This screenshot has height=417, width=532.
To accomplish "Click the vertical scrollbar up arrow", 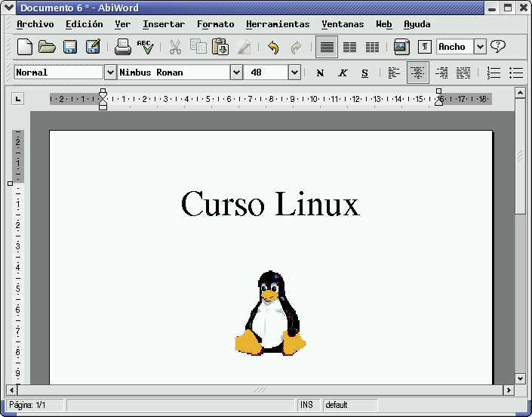I will (x=520, y=93).
